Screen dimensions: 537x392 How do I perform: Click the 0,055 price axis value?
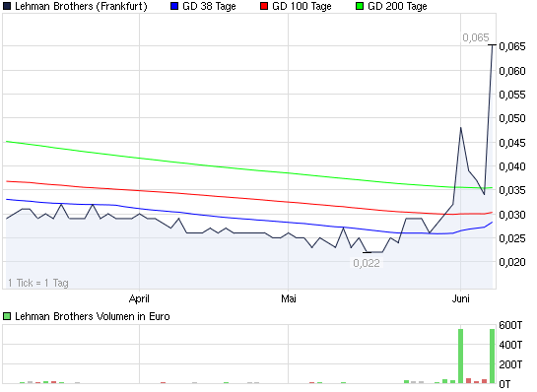coord(512,95)
